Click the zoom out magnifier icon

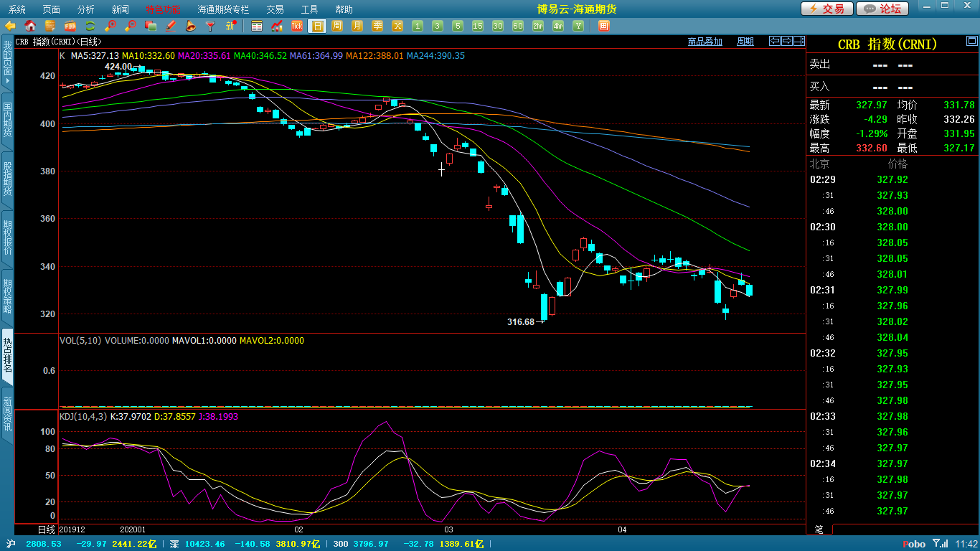(x=131, y=26)
